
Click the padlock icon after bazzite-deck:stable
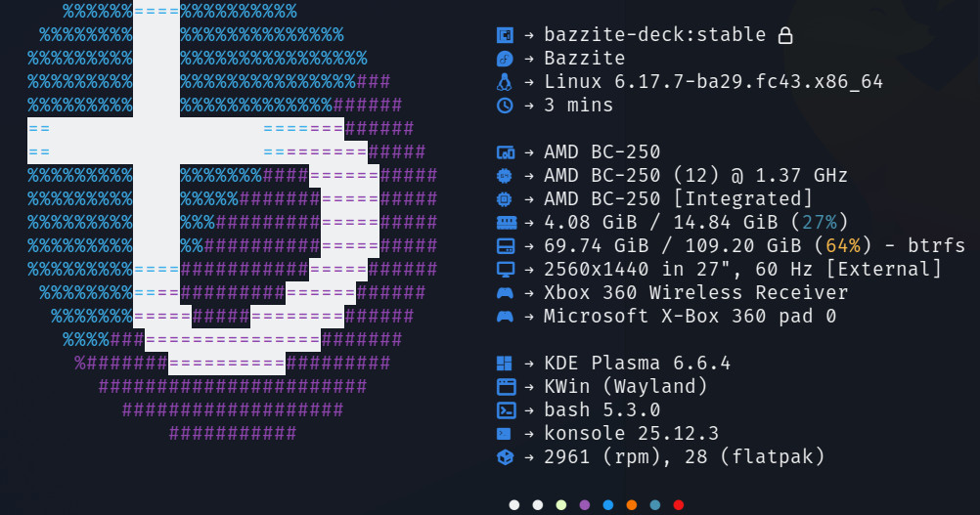click(785, 35)
